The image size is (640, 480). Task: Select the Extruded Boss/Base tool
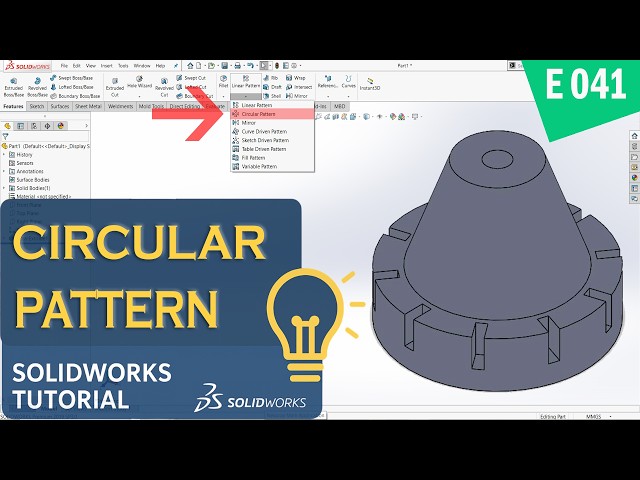pyautogui.click(x=13, y=88)
